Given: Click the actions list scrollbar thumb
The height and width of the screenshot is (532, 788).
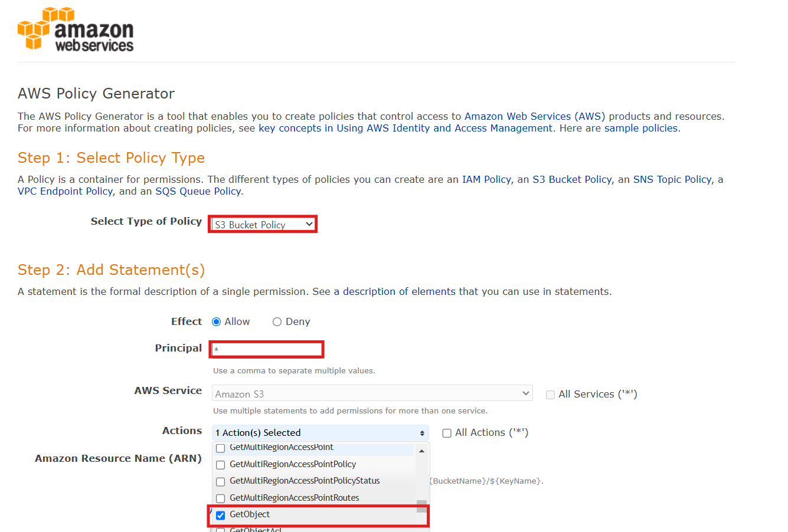Looking at the screenshot, I should (421, 506).
